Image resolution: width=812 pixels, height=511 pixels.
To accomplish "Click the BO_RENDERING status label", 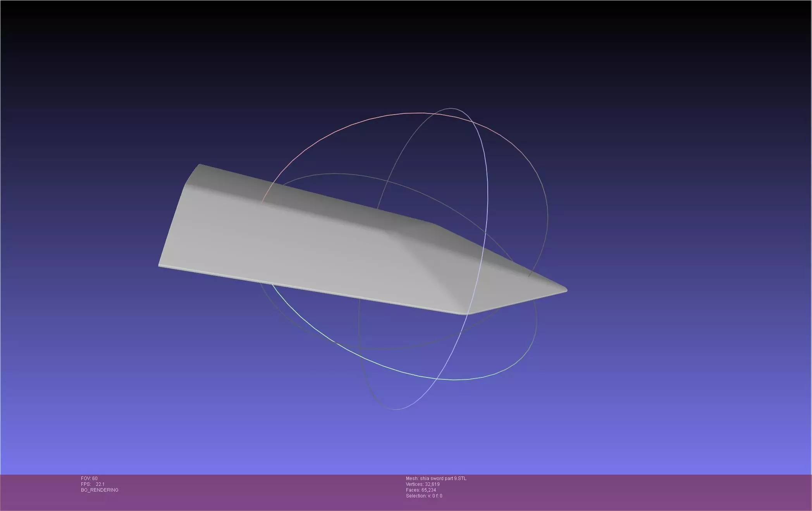I will [x=100, y=490].
